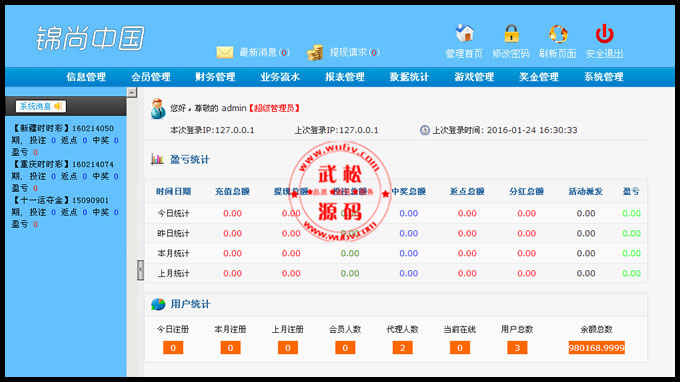Refresh the page using the 刷新页面 icon

point(558,33)
